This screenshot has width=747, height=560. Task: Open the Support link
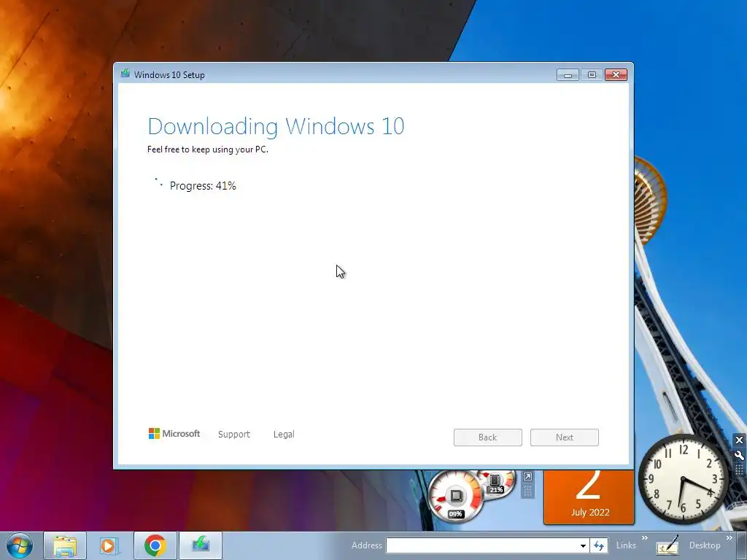(234, 435)
